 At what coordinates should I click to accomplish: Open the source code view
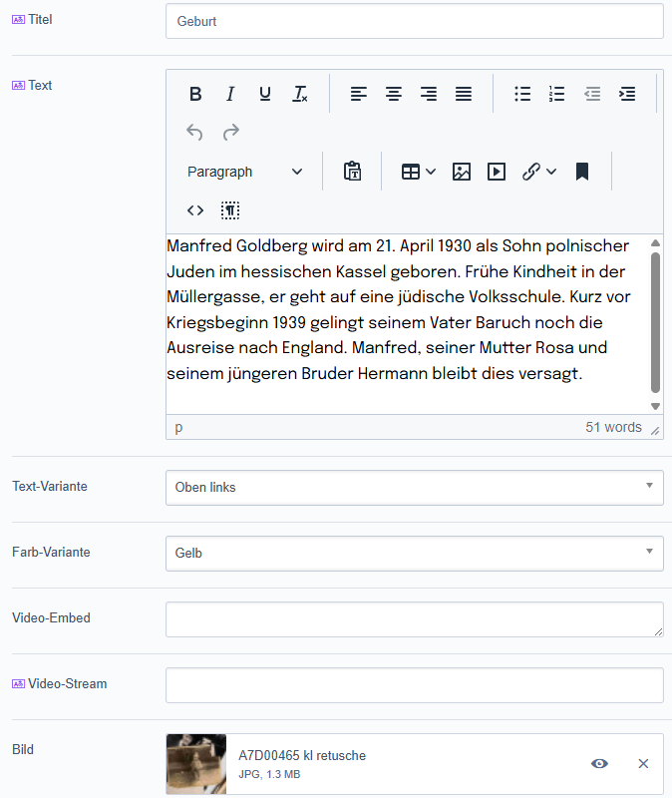(x=195, y=210)
